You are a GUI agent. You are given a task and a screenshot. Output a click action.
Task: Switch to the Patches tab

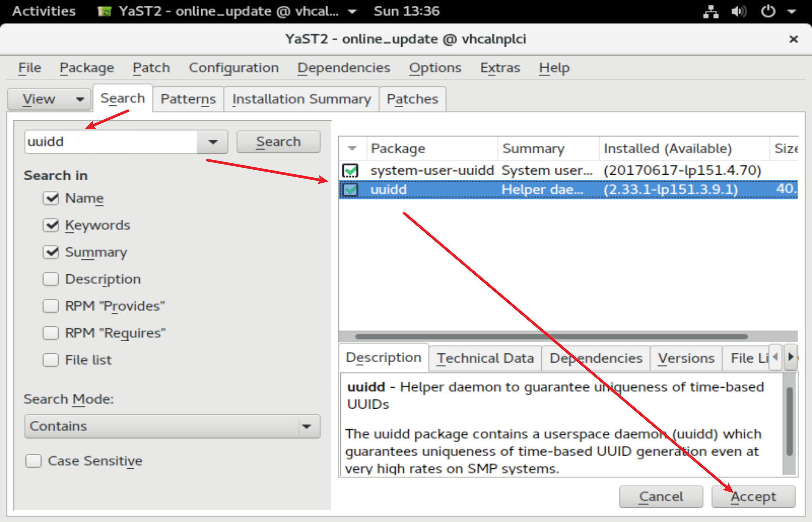click(412, 99)
